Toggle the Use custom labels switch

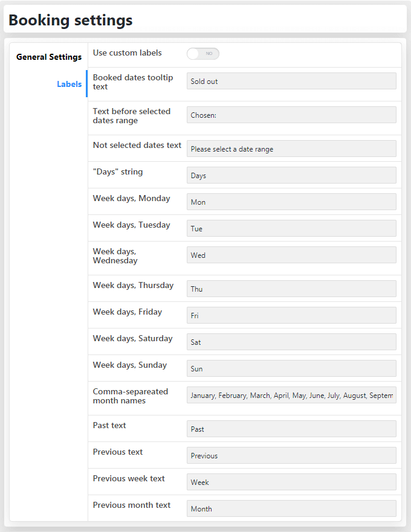203,54
